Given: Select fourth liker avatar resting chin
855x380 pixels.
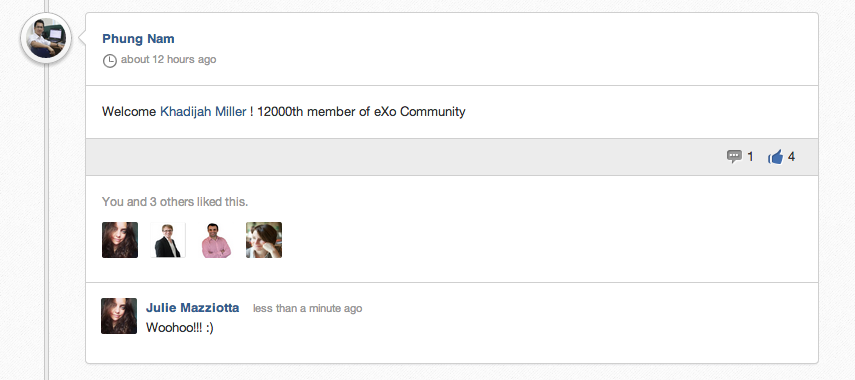Looking at the screenshot, I should point(264,240).
